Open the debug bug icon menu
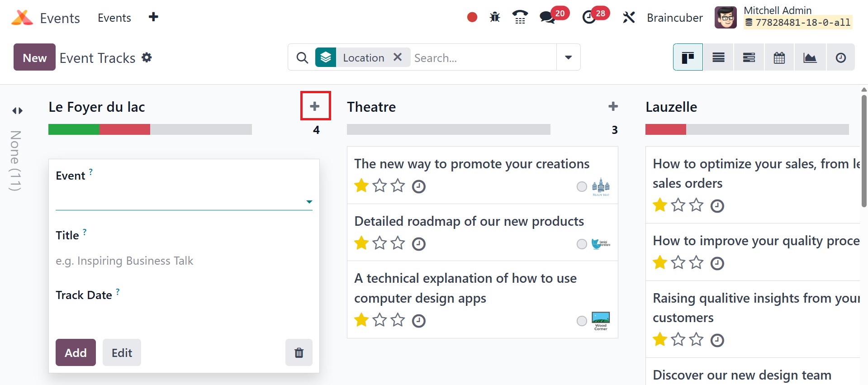The width and height of the screenshot is (868, 385). [x=495, y=18]
